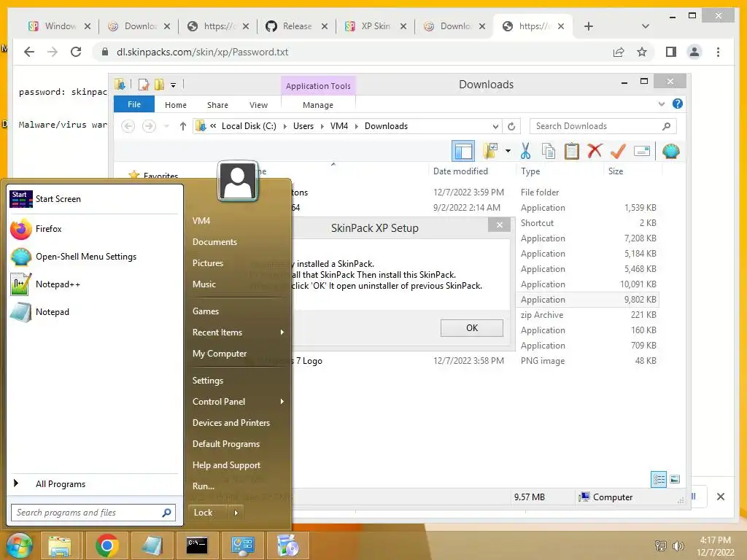This screenshot has width=747, height=560.
Task: Open Chrome from the taskbar
Action: [x=107, y=545]
